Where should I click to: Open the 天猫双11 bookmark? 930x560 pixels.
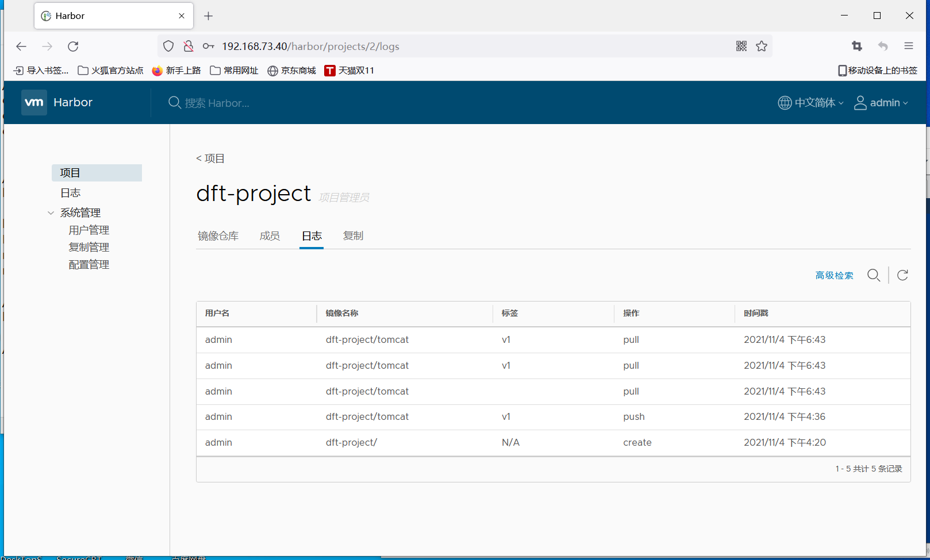[x=349, y=71]
